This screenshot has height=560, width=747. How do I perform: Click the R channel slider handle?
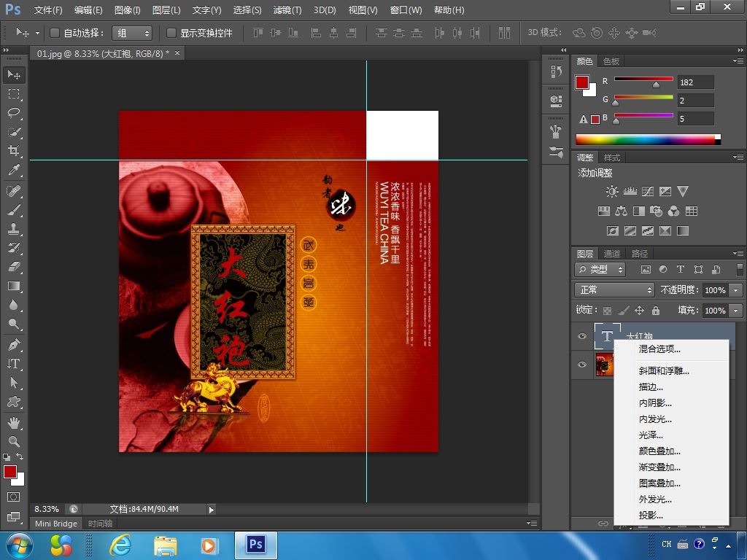656,85
